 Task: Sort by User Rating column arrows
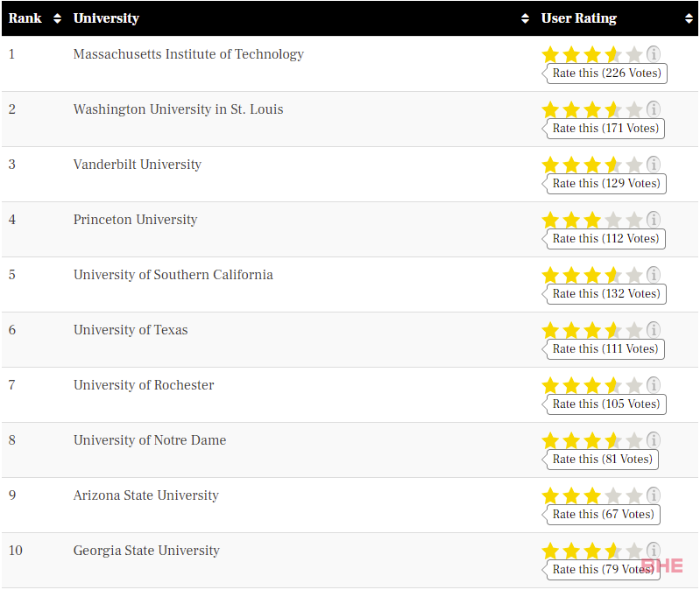coord(689,18)
